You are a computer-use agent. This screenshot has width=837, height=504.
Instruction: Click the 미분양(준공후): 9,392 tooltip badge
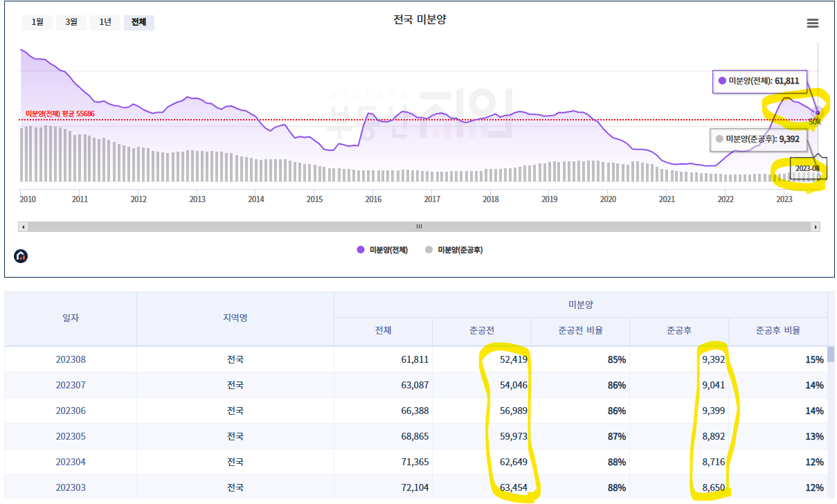pos(758,139)
